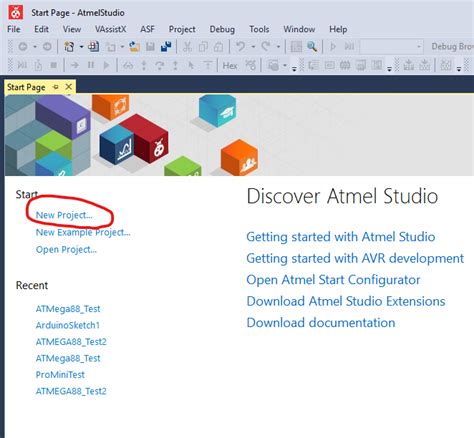The height and width of the screenshot is (438, 474).
Task: Click the single-disk Save icon
Action: click(x=150, y=47)
